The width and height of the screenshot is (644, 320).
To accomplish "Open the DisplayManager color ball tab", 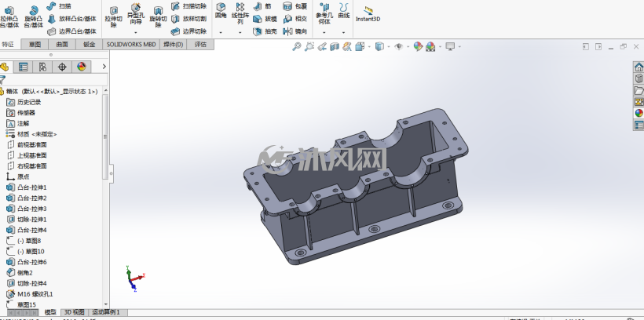I will coord(82,67).
